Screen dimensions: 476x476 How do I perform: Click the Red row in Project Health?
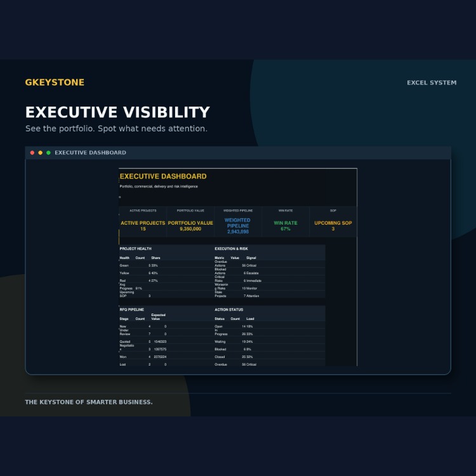click(166, 281)
